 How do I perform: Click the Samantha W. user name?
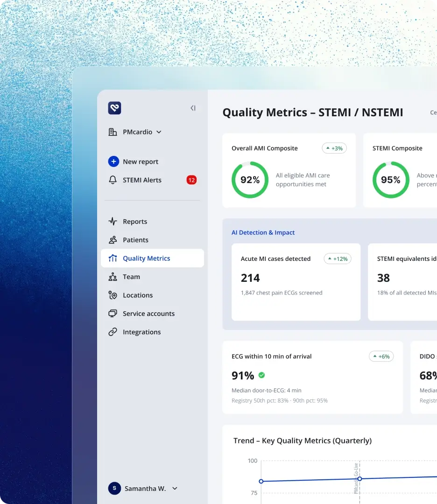click(x=145, y=489)
